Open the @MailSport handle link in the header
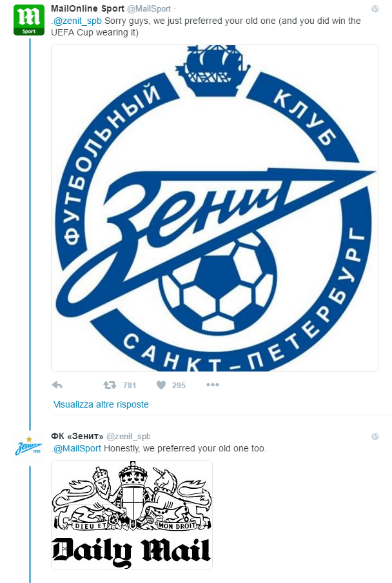Viewport: 392px width, 583px height. (149, 8)
